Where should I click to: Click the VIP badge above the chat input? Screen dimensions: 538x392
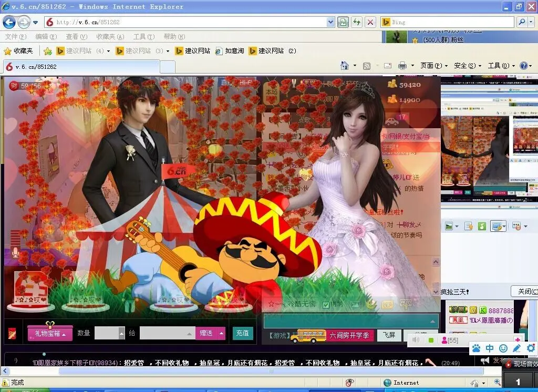[387, 305]
